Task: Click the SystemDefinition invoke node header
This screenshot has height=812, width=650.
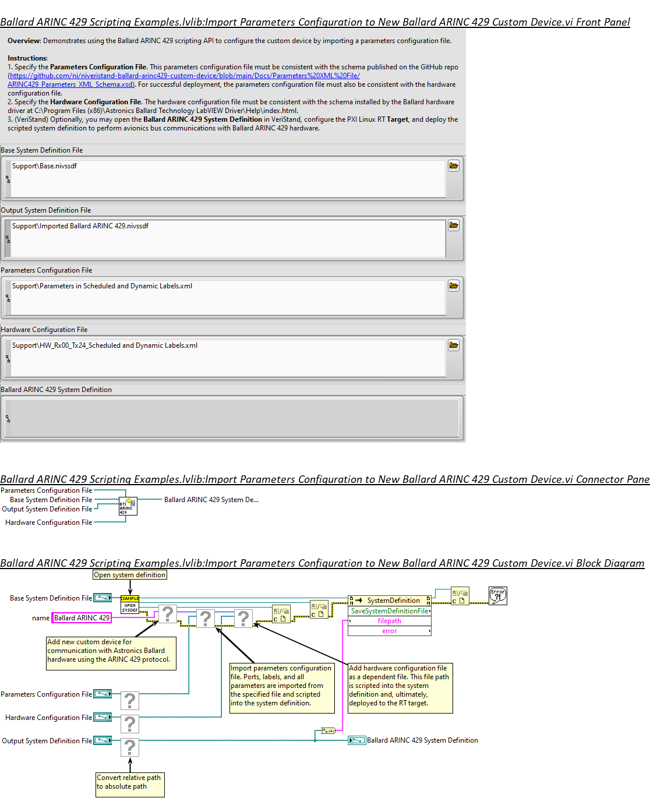Action: pyautogui.click(x=390, y=601)
